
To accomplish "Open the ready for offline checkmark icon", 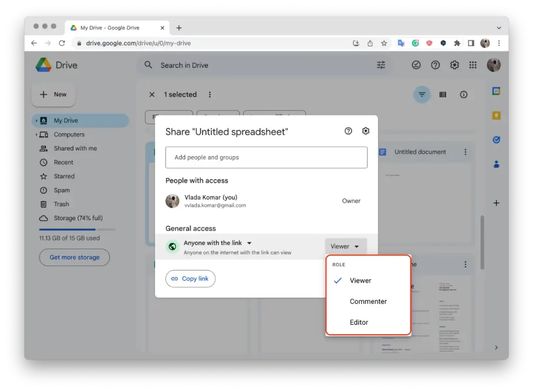I will click(x=416, y=65).
